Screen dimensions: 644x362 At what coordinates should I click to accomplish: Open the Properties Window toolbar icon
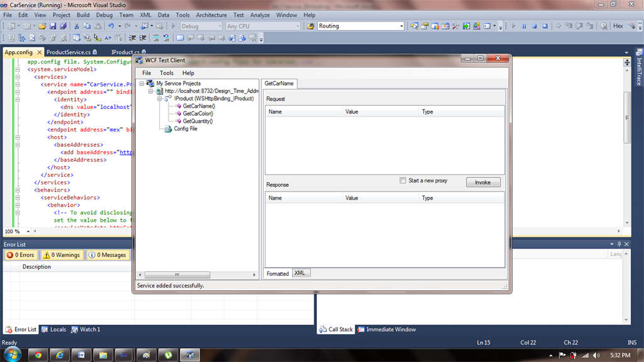click(425, 26)
